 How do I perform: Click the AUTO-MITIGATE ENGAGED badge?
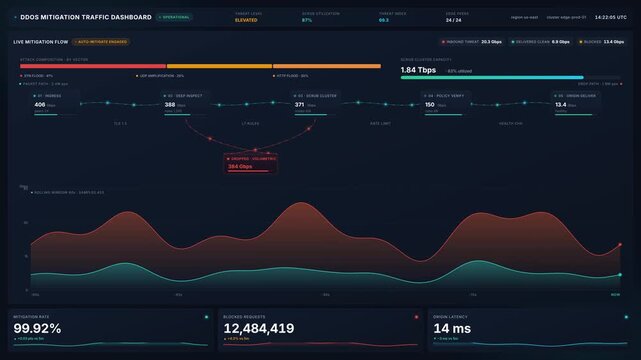[101, 42]
